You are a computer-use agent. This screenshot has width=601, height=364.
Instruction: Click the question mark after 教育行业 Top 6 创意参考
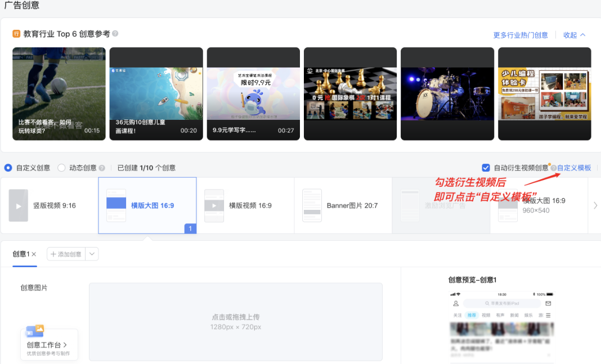pos(114,34)
